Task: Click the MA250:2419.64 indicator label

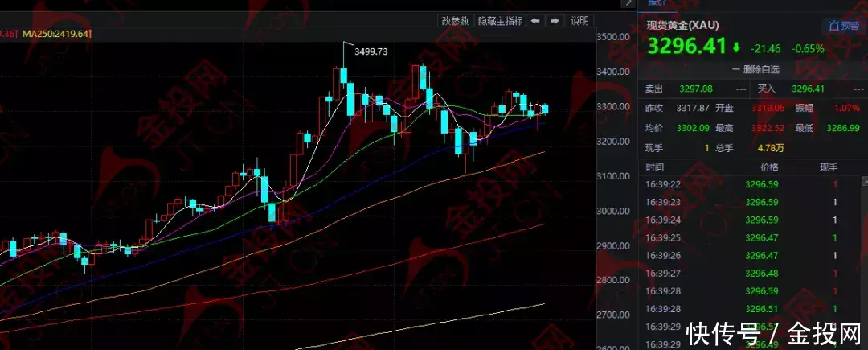Action: pyautogui.click(x=55, y=34)
